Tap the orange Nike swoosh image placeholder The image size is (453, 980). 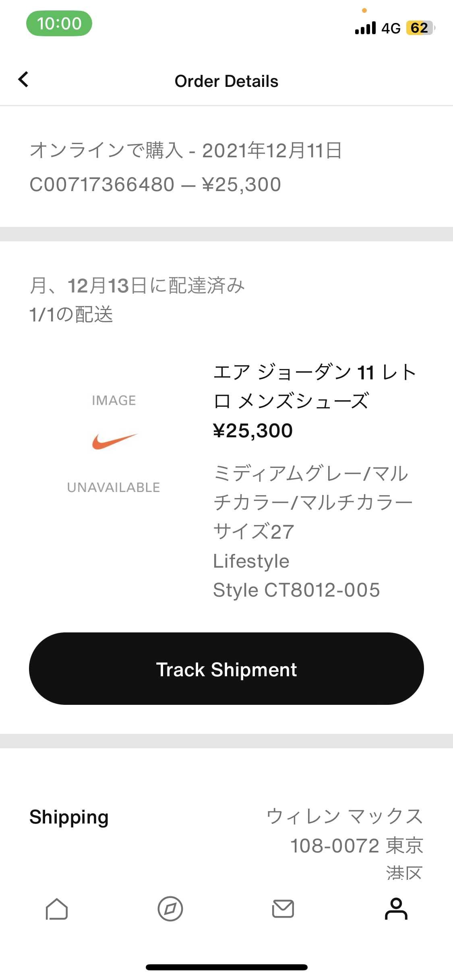pos(114,442)
